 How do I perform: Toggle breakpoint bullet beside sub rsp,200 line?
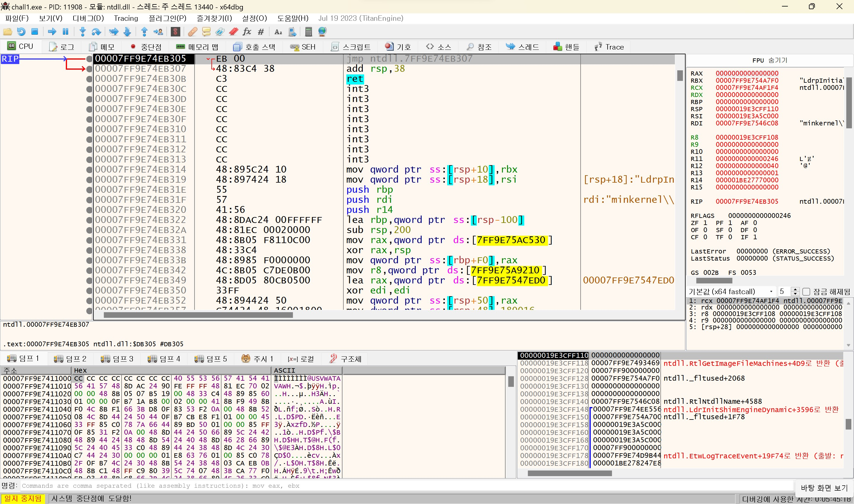point(89,230)
